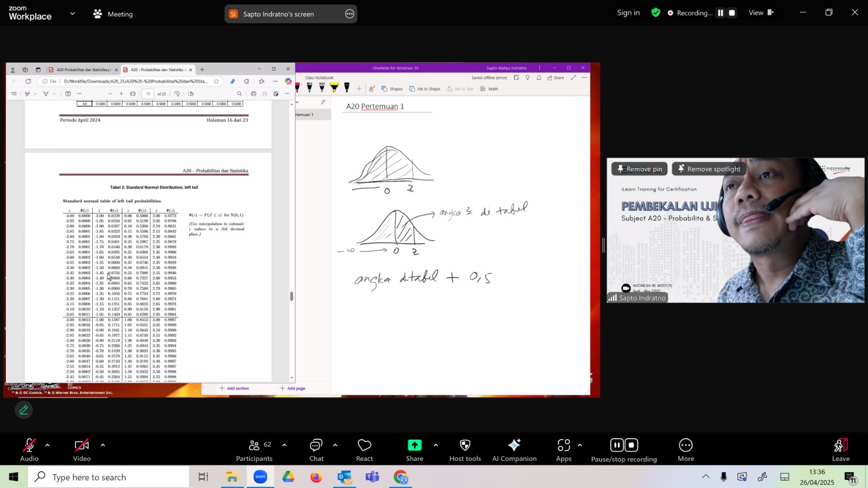
Task: Expand participants options arrow
Action: (284, 445)
